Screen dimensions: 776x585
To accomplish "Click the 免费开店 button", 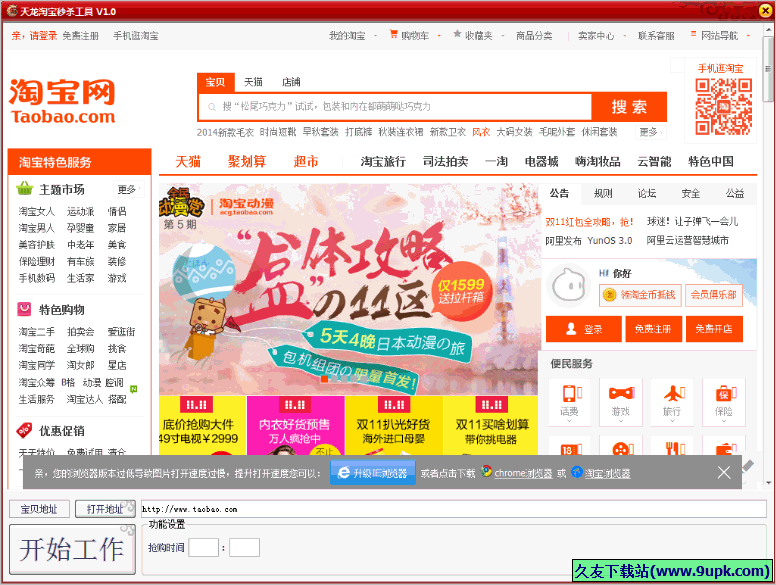I will click(x=714, y=329).
